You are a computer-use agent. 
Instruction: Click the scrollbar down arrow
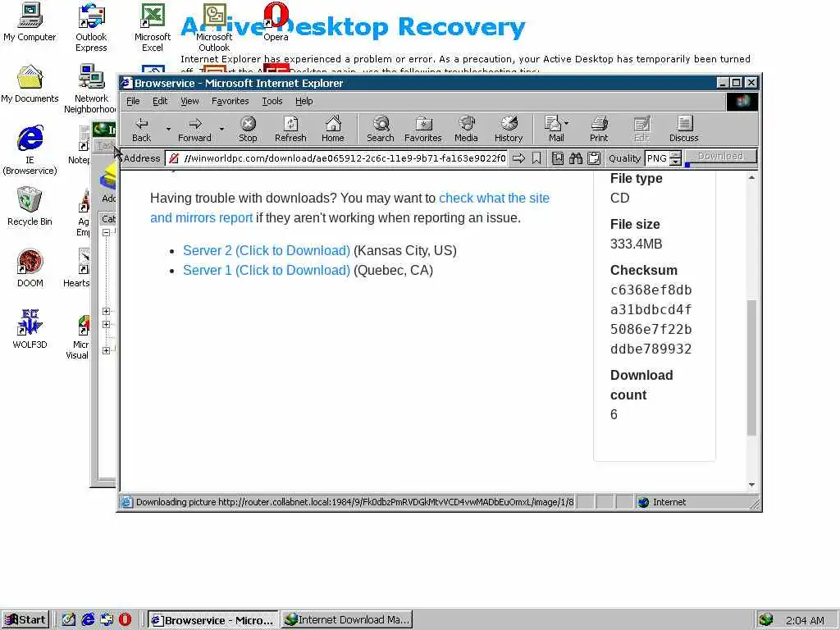[751, 484]
